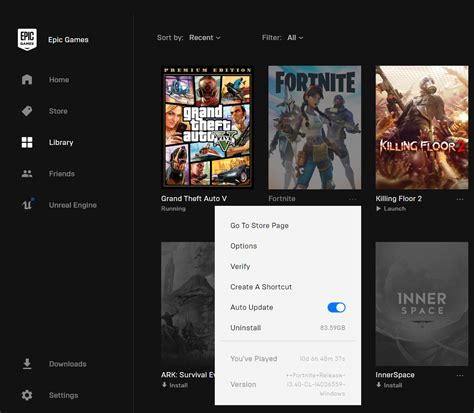Image resolution: width=474 pixels, height=413 pixels.
Task: Open Unreal Engine label link
Action: click(73, 205)
